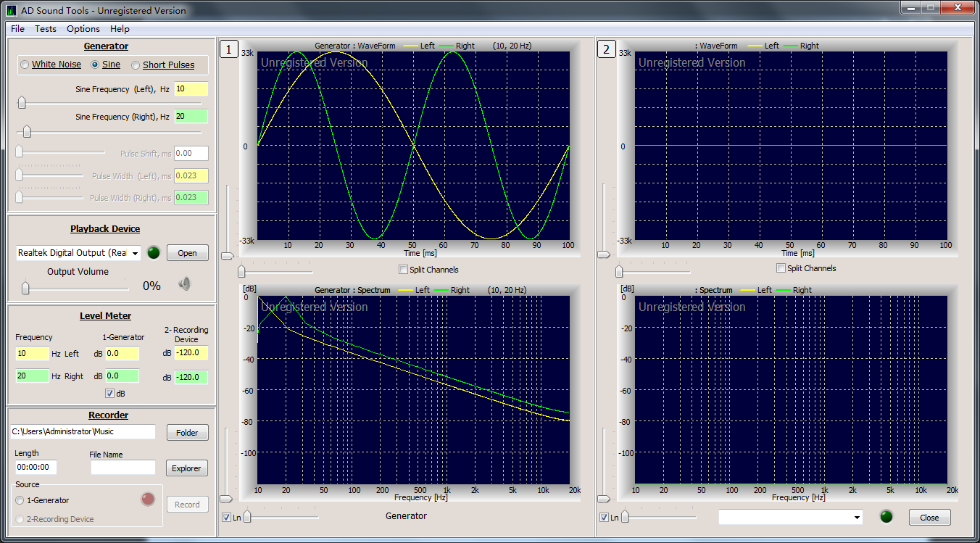Click the Sine Frequency (Right) Hz field
The height and width of the screenshot is (543, 980).
191,116
